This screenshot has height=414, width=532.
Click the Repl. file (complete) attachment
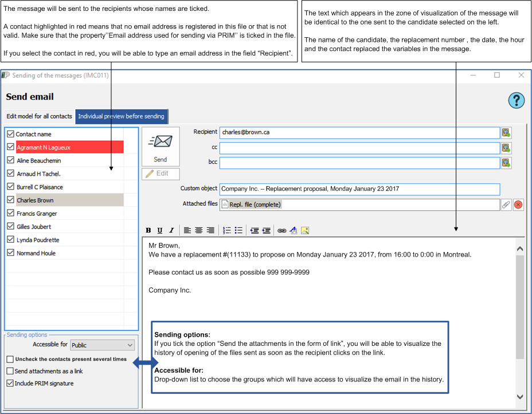[x=252, y=204]
